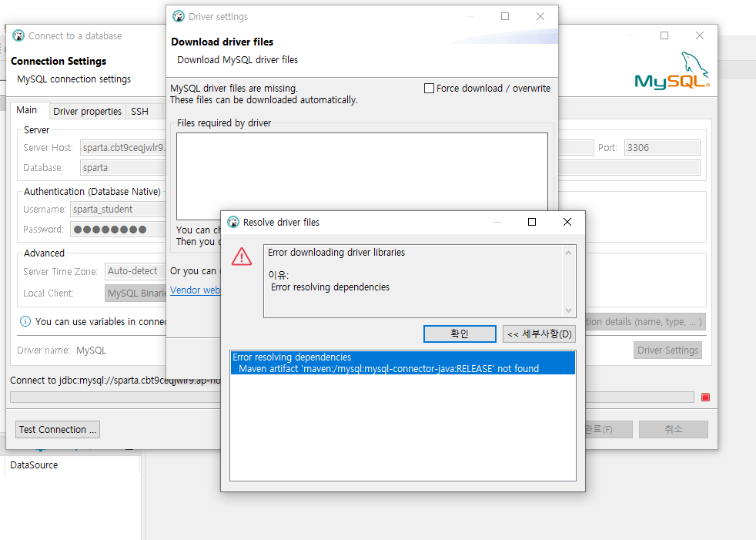Click the 취소 cancel button
This screenshot has width=756, height=540.
[x=673, y=429]
